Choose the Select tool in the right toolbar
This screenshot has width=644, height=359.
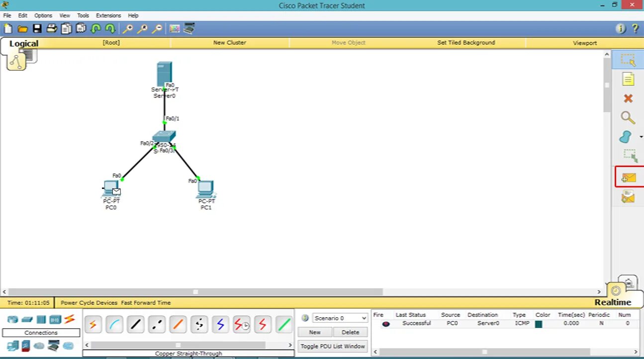click(x=628, y=60)
